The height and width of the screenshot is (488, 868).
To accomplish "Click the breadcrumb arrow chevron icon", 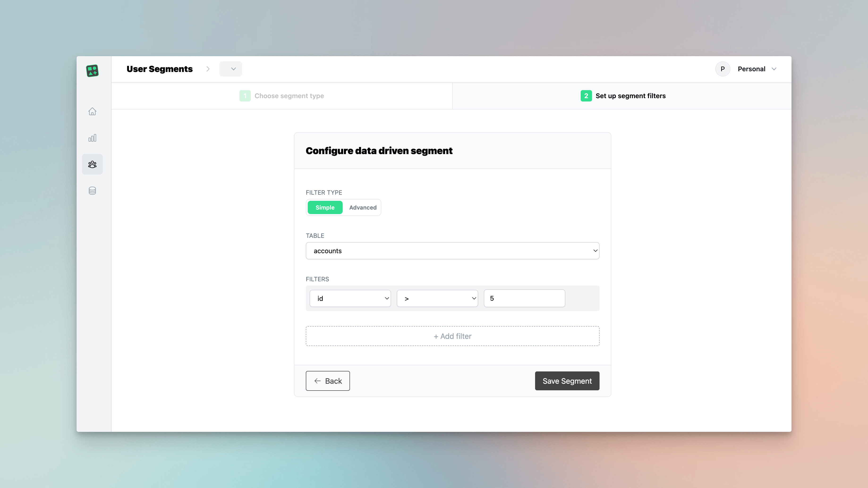I will pos(208,68).
